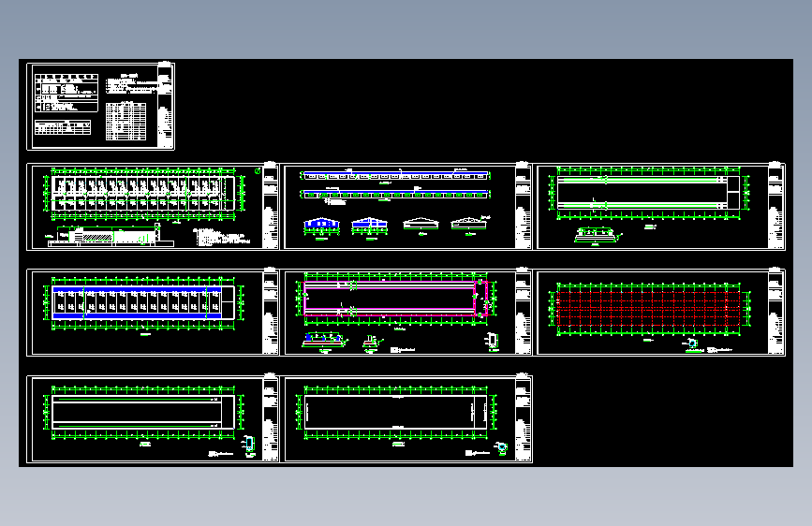The width and height of the screenshot is (812, 526).
Task: Select the bottom-left plan sheet with empty rectangle
Action: (153, 419)
